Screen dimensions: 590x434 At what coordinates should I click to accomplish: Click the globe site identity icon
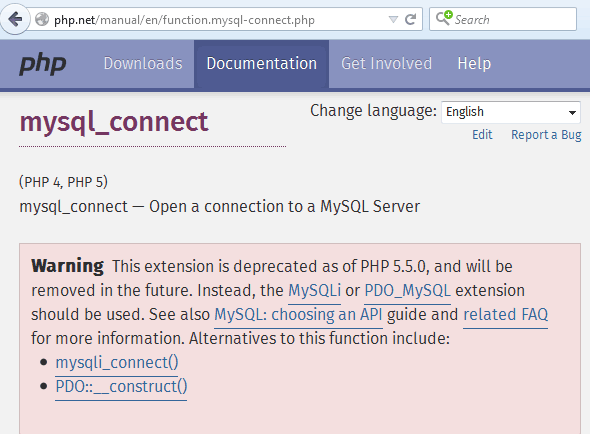(x=42, y=19)
